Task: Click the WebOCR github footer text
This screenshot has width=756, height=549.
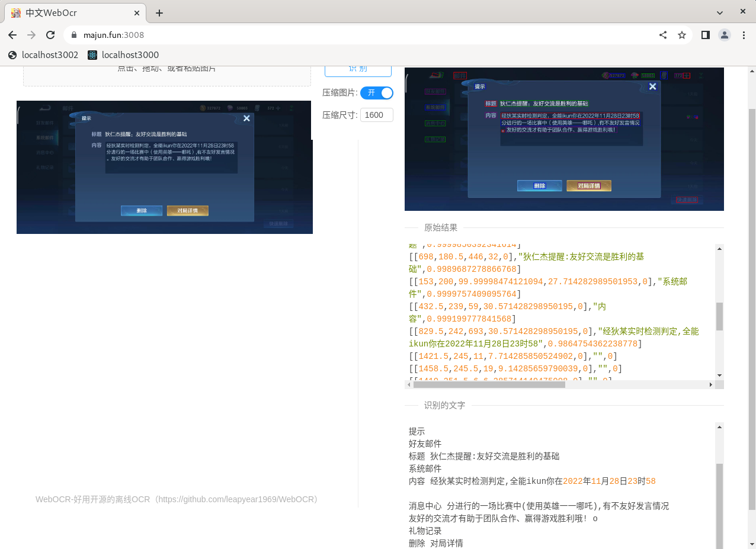Action: [x=178, y=499]
